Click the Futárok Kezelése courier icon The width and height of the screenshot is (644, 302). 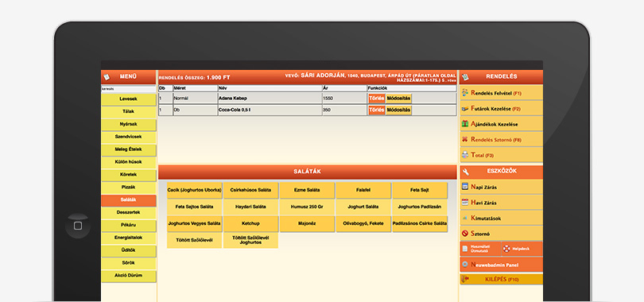465,109
